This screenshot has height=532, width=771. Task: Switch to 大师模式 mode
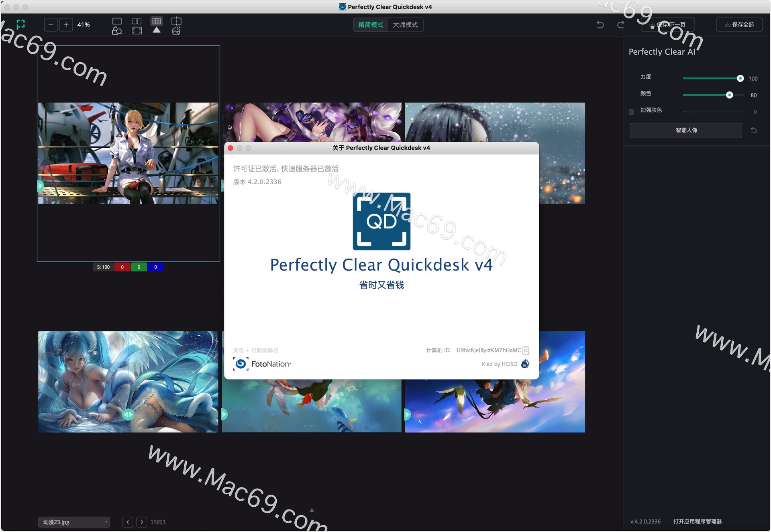tap(405, 25)
